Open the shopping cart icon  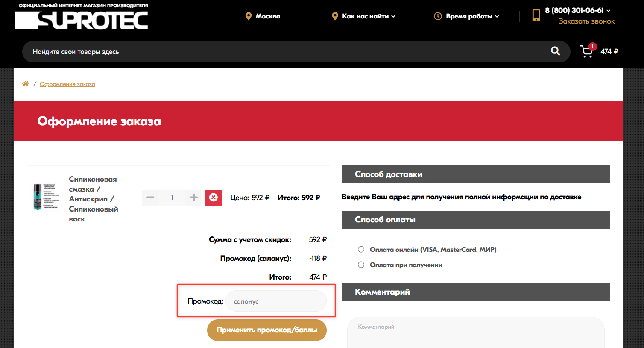pyautogui.click(x=586, y=51)
